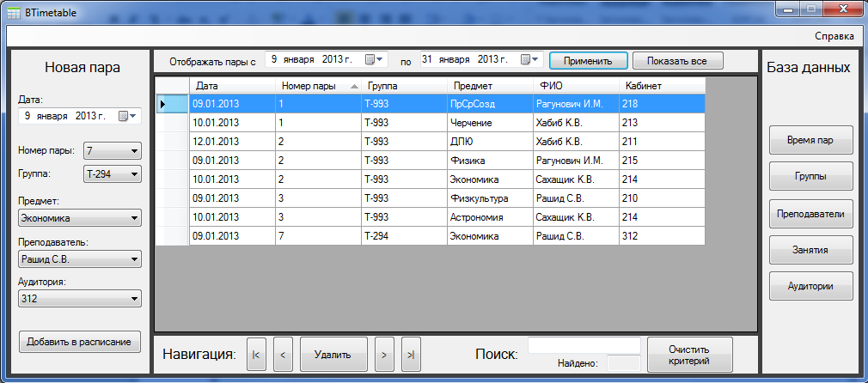
Task: Sort by the Предмет column header
Action: tap(490, 86)
